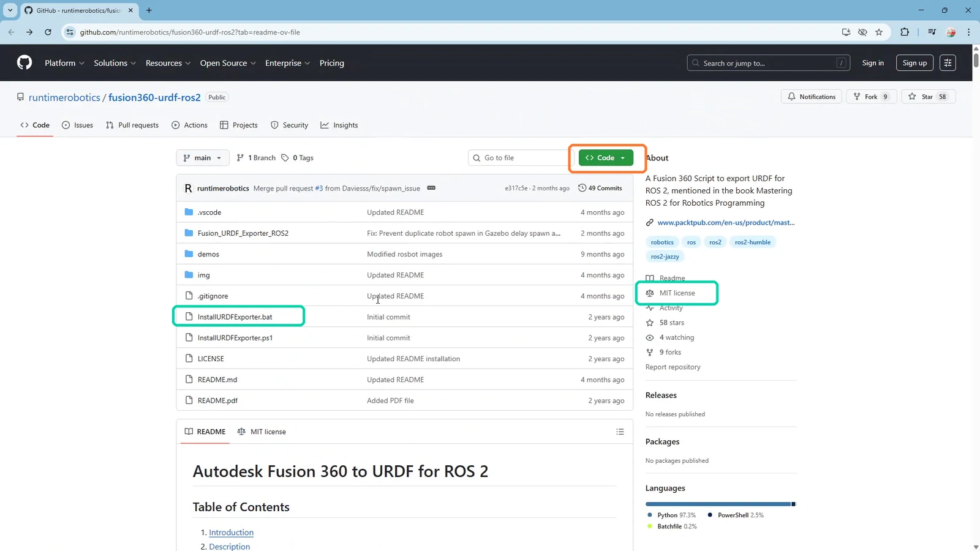980x551 pixels.
Task: Open the green Code dropdown button
Action: 606,158
